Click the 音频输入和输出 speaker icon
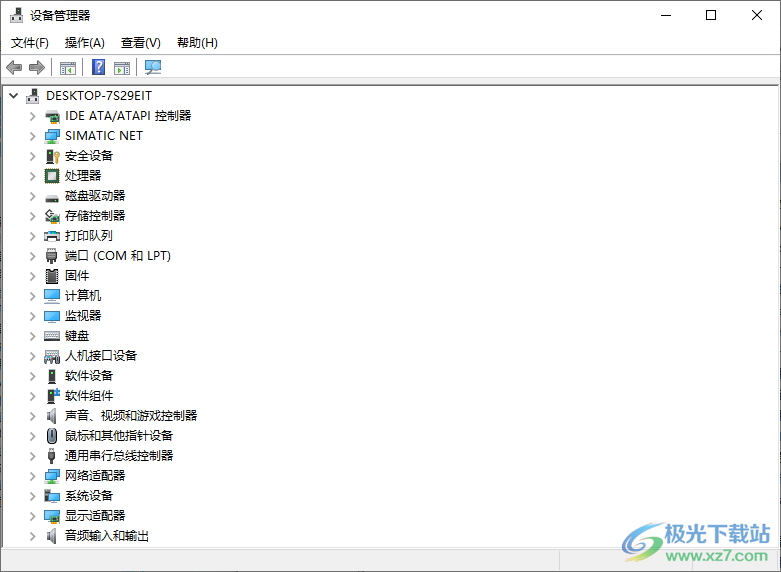781x572 pixels. tap(51, 536)
